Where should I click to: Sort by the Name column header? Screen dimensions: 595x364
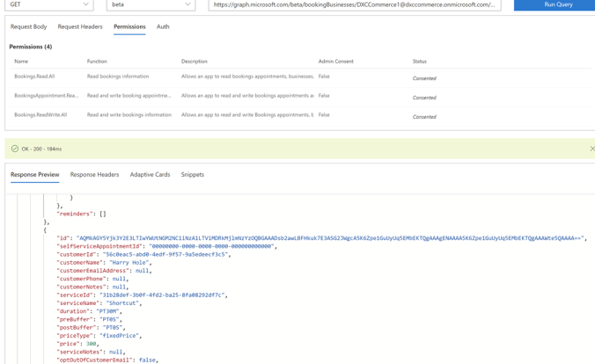pyautogui.click(x=21, y=62)
